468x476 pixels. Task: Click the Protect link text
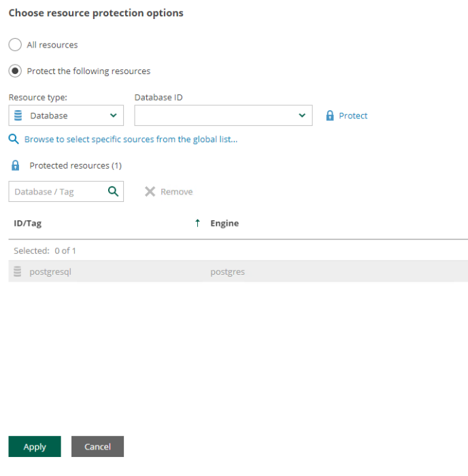pos(353,116)
